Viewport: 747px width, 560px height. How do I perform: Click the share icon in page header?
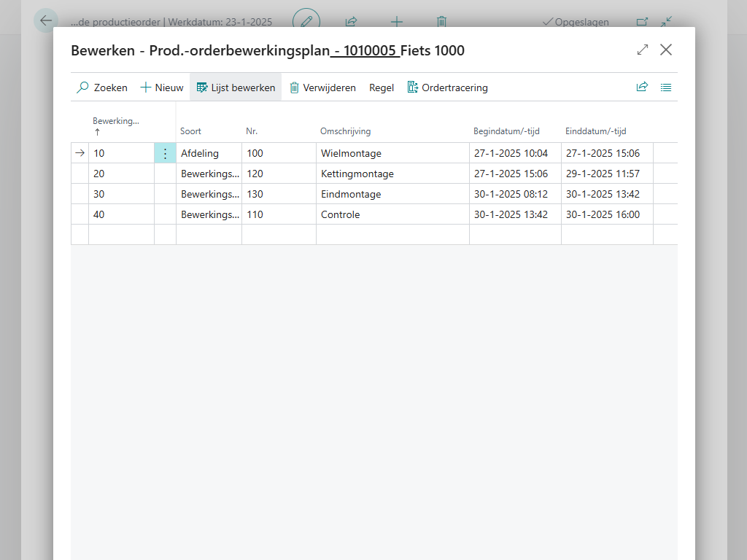click(x=351, y=22)
